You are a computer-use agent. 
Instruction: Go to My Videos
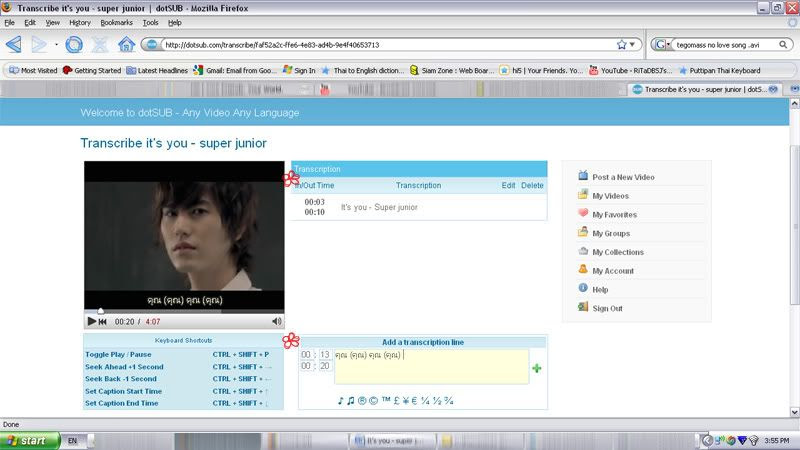coord(610,196)
